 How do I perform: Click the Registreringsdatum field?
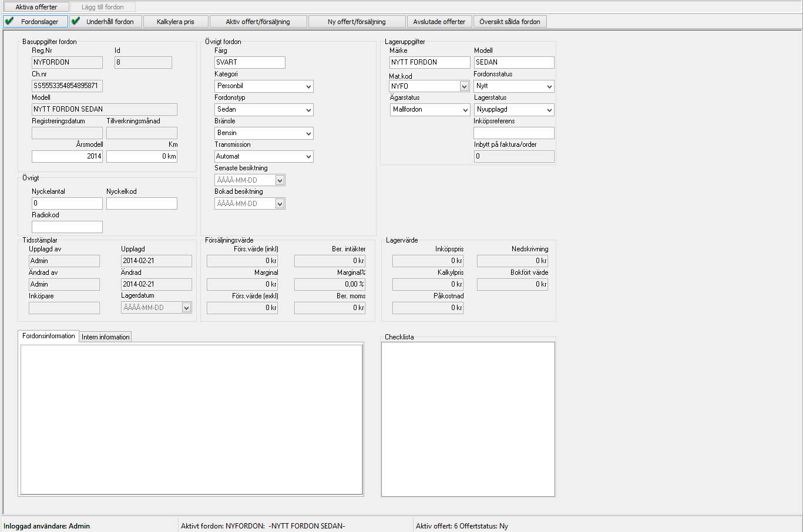pos(67,133)
